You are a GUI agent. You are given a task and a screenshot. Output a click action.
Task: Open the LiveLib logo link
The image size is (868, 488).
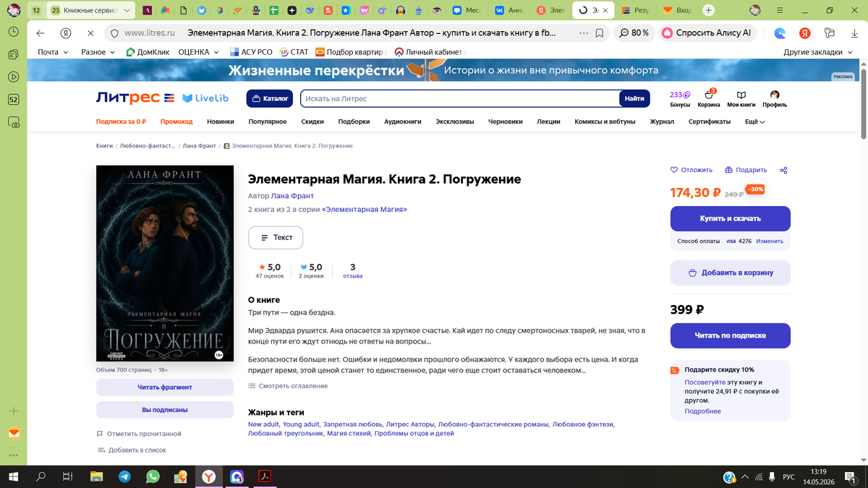[205, 98]
